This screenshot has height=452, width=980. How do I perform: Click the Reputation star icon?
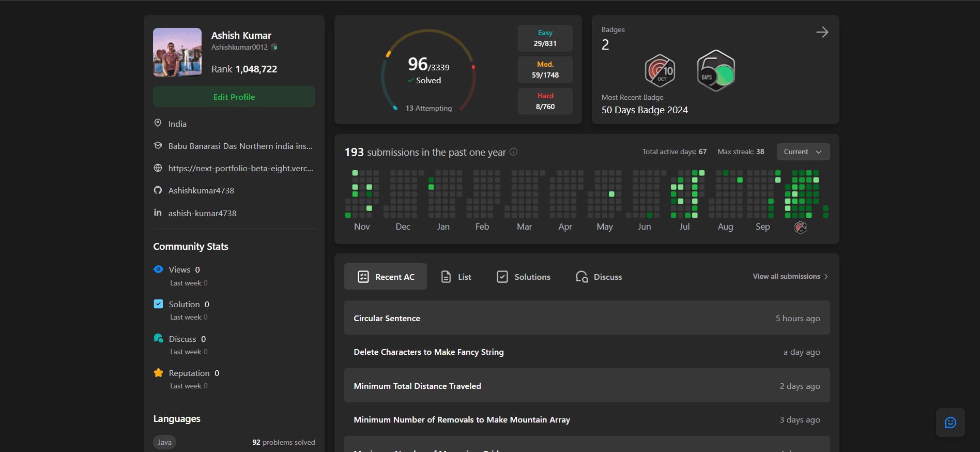[x=158, y=373]
